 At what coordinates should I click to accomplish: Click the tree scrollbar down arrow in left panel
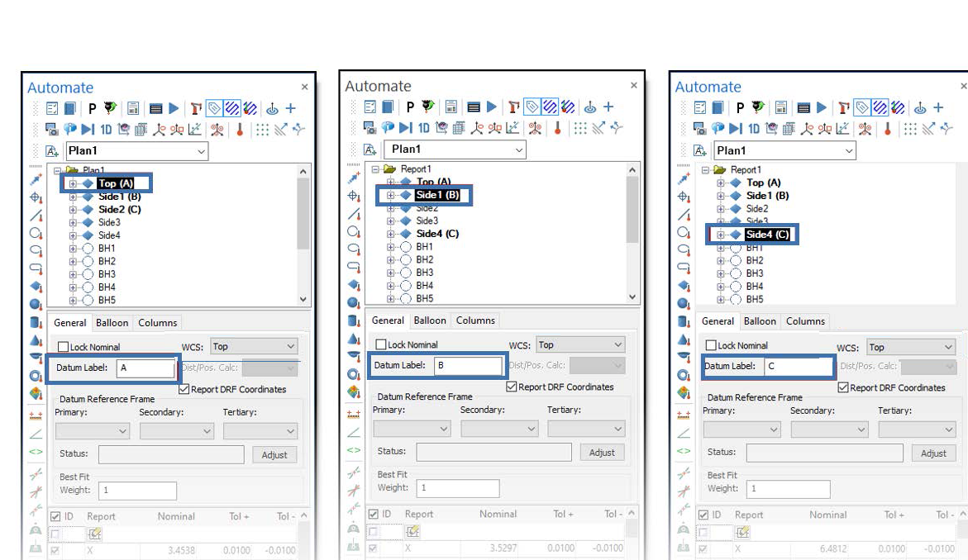tap(303, 299)
